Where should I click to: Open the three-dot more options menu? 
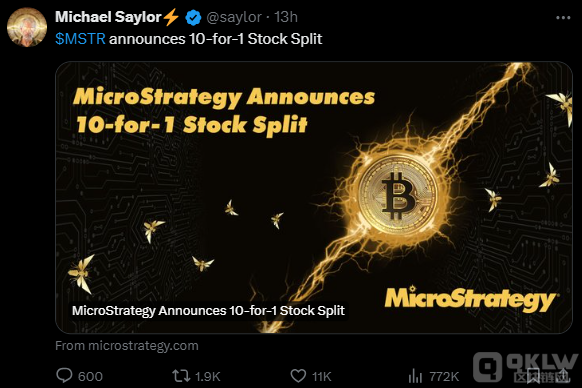coord(563,17)
